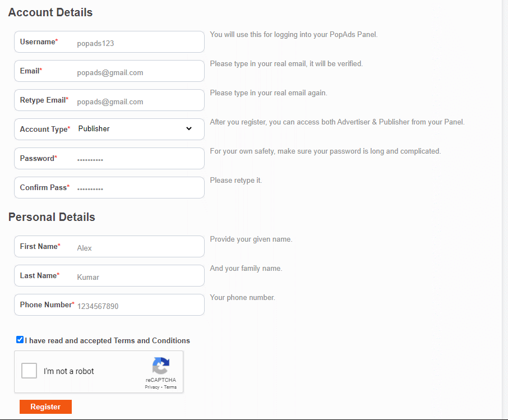508x420 pixels.
Task: Click the Username input field
Action: (x=109, y=42)
